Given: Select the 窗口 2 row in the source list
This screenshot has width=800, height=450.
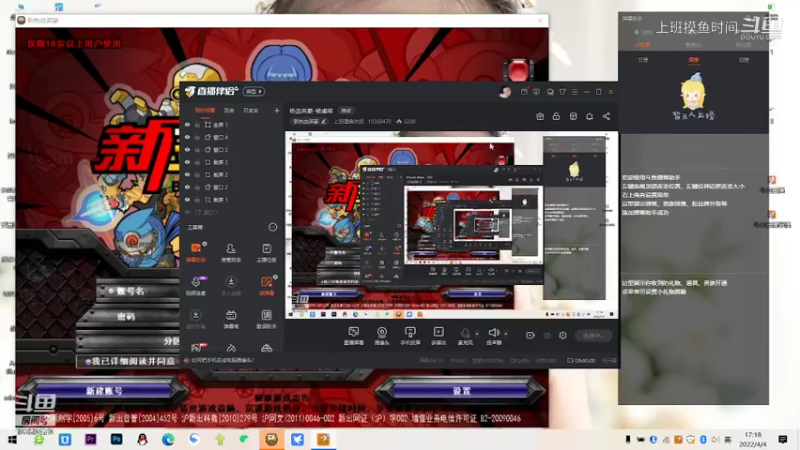Looking at the screenshot, I should tap(232, 187).
